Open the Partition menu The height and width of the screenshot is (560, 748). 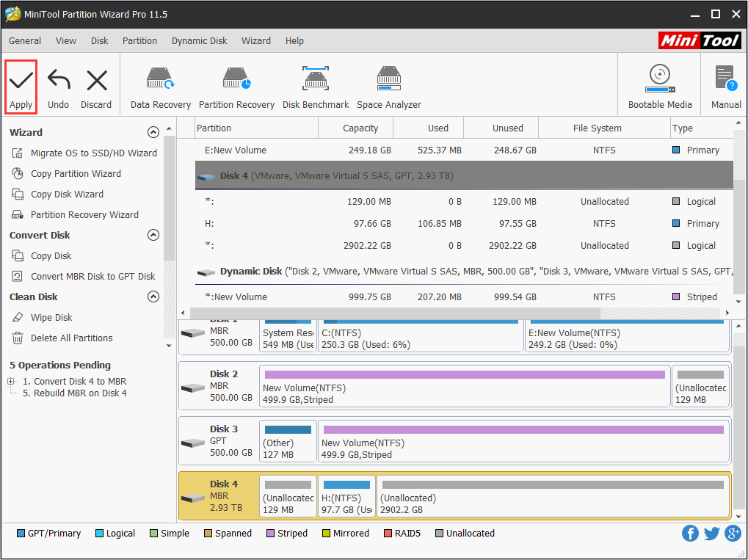point(139,41)
